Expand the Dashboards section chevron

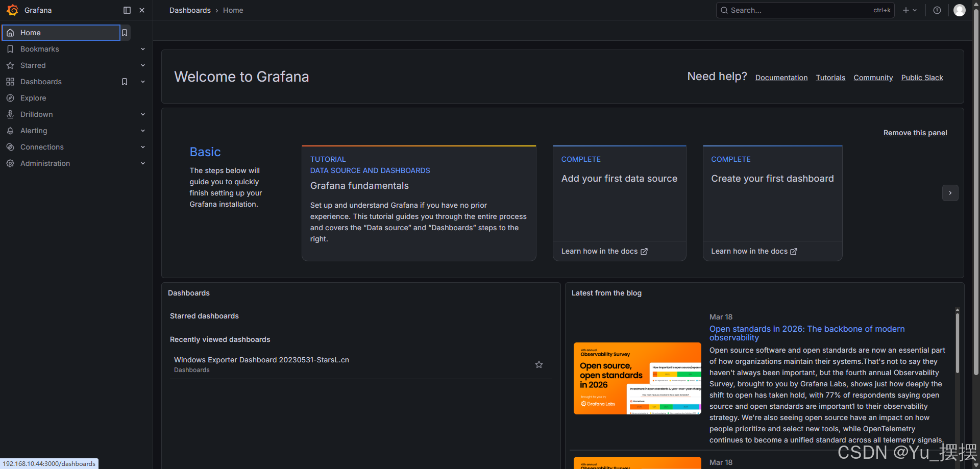click(143, 82)
